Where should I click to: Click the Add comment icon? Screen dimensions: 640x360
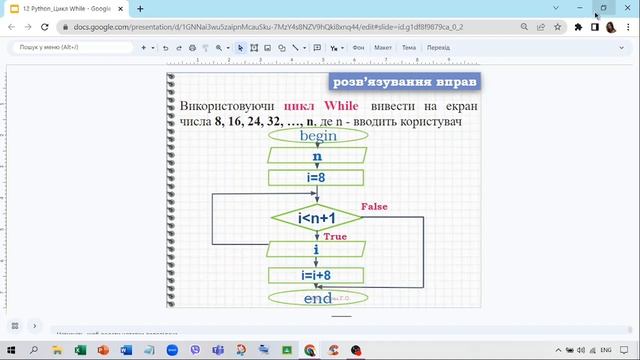coord(317,48)
